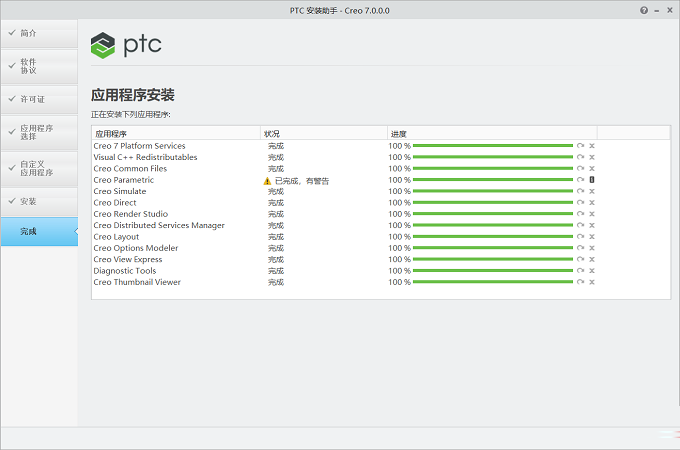680x450 pixels.
Task: Go to the 软件协议 step
Action: [x=39, y=66]
